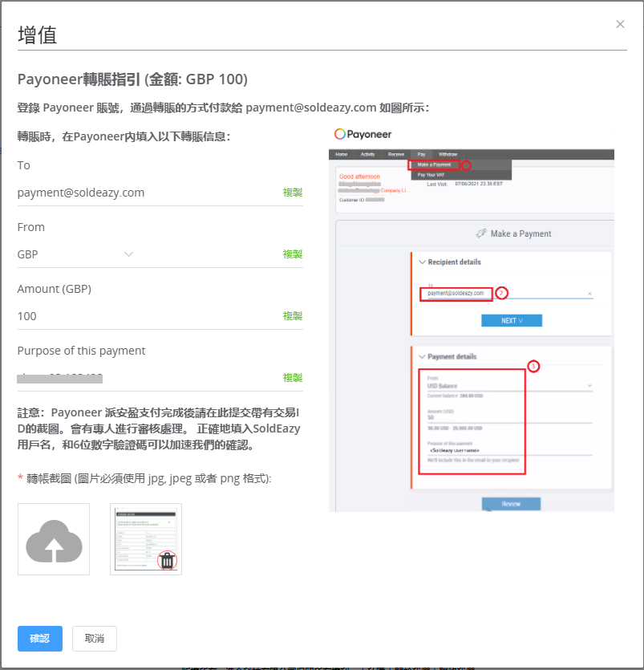Image resolution: width=644 pixels, height=670 pixels.
Task: Click the 註意 note paragraph about Payoneer
Action: (x=159, y=428)
